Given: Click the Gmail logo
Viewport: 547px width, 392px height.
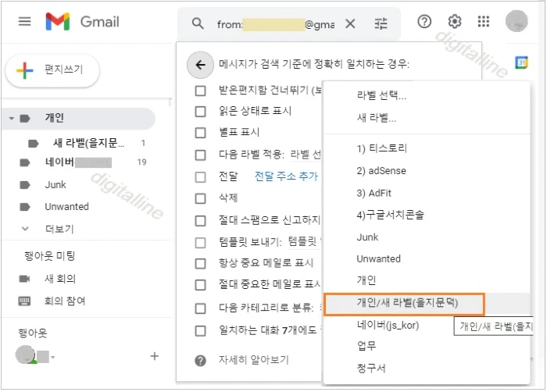Looking at the screenshot, I should (82, 22).
